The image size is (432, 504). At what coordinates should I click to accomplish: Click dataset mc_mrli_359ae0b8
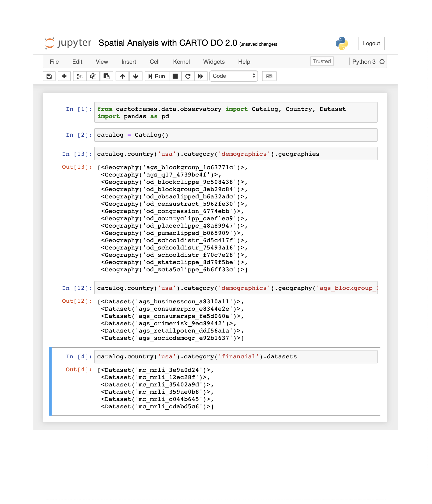coord(157,392)
